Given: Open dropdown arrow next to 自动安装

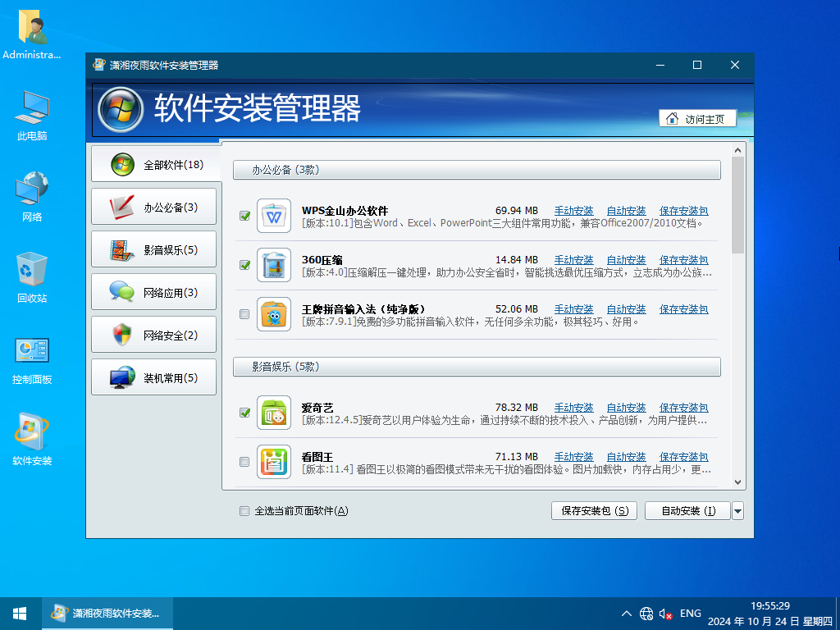Looking at the screenshot, I should coord(737,511).
